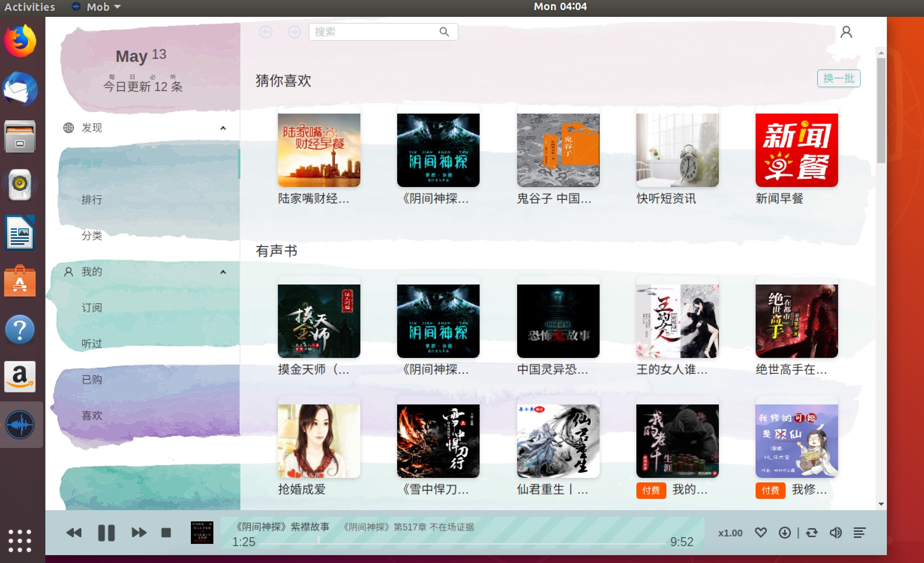This screenshot has height=563, width=924.
Task: Click the search magnifier icon
Action: click(444, 32)
